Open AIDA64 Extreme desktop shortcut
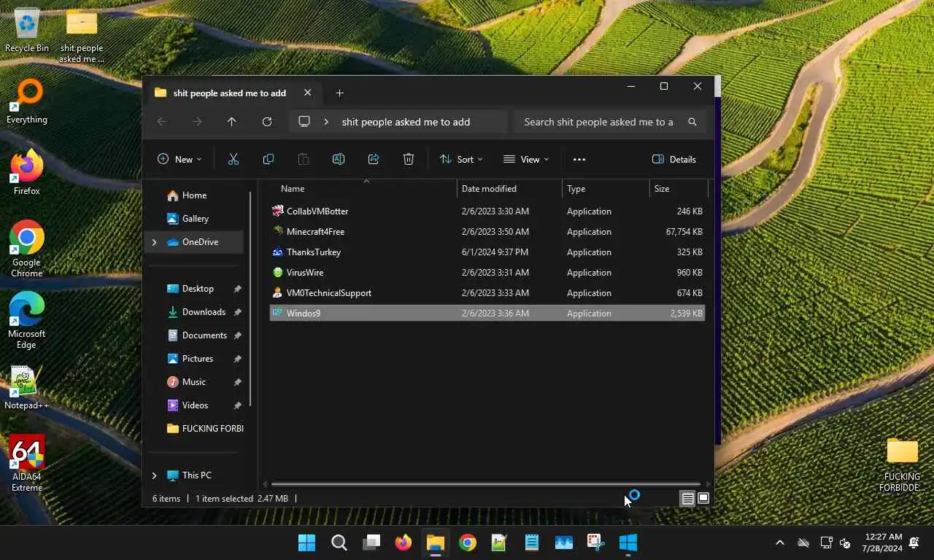Viewport: 934px width, 560px height. (27, 463)
